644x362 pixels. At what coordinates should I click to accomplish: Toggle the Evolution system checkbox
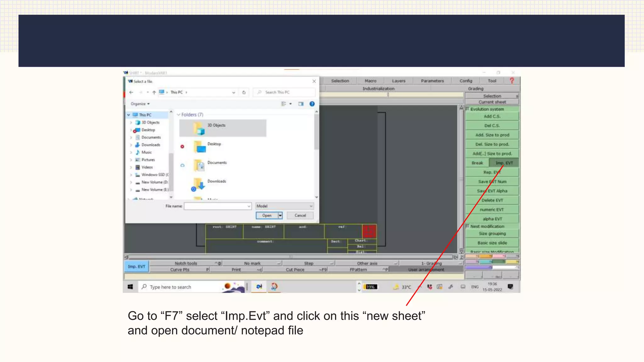click(468, 109)
